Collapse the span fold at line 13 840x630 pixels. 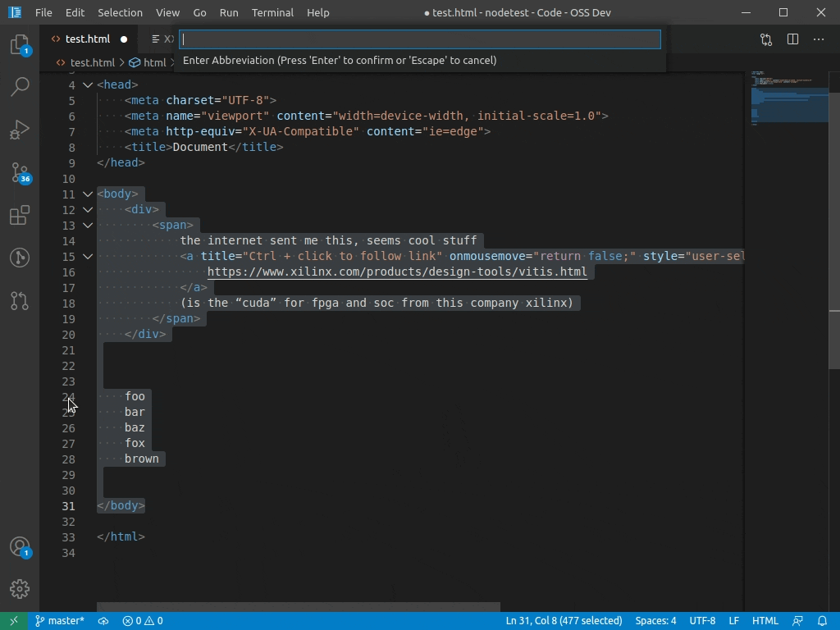(88, 225)
